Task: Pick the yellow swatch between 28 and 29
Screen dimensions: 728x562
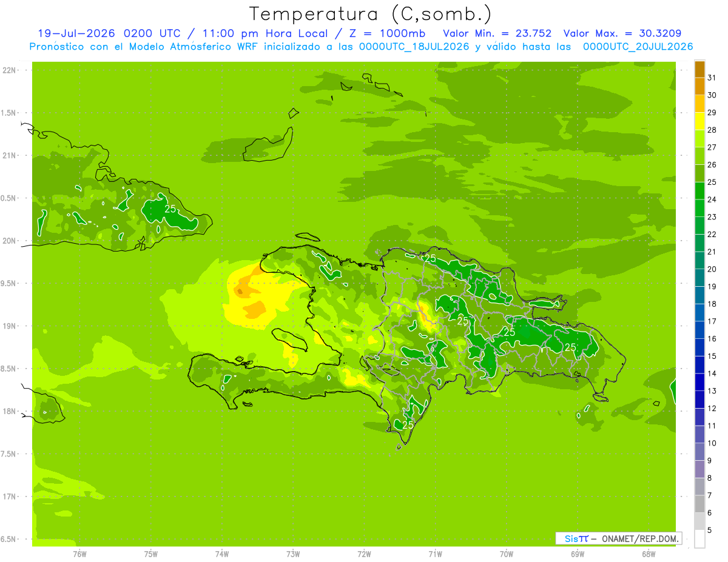Action: pos(699,121)
